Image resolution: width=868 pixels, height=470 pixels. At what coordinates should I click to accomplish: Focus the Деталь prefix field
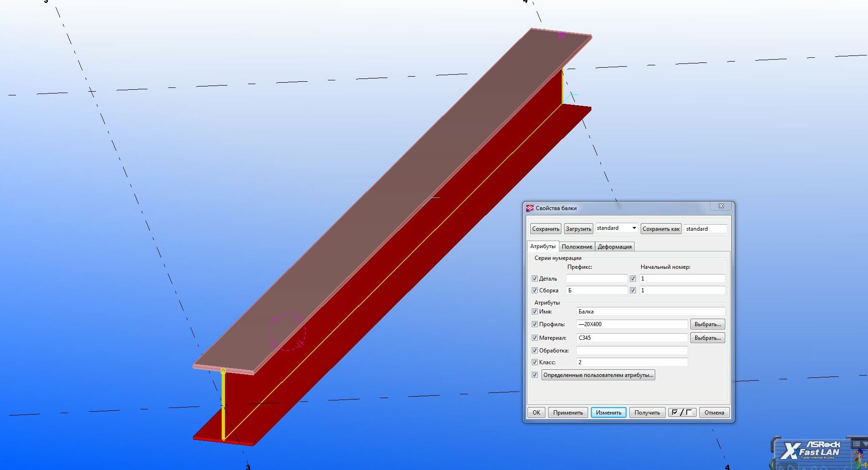point(597,279)
